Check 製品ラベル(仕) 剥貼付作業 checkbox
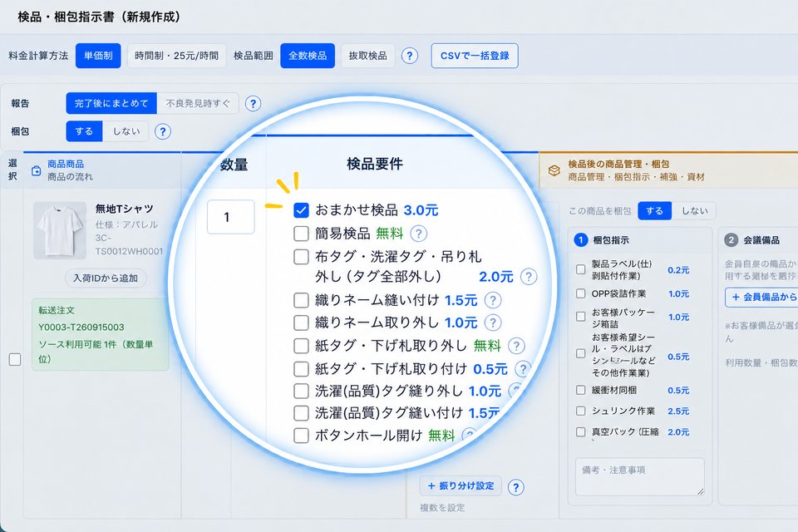The image size is (798, 532). (581, 270)
